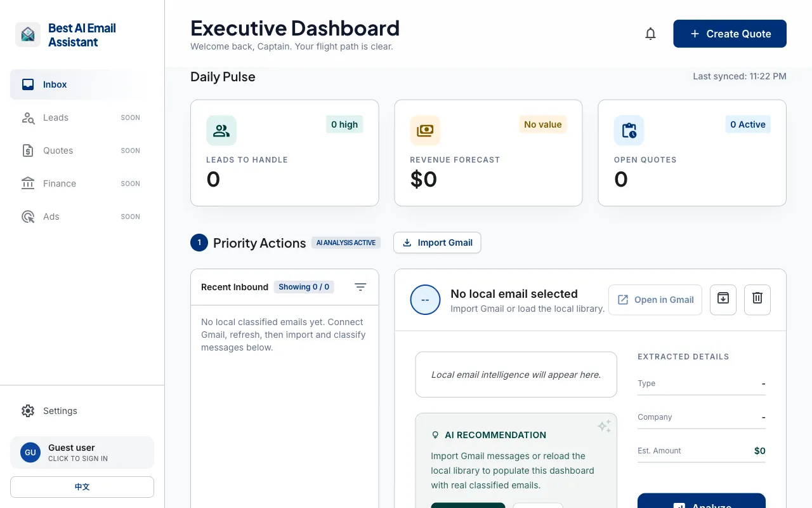This screenshot has width=812, height=508.
Task: Click the Revenue Forecast money icon
Action: point(425,131)
